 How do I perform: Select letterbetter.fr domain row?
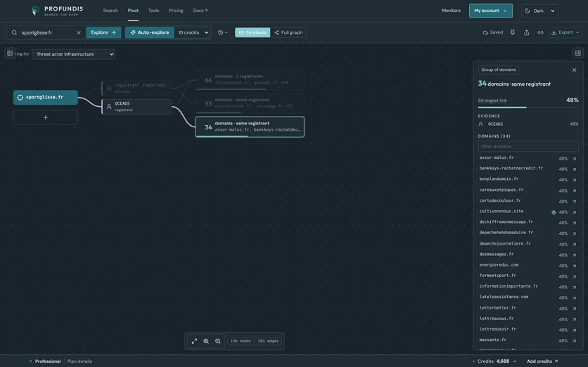coord(528,308)
